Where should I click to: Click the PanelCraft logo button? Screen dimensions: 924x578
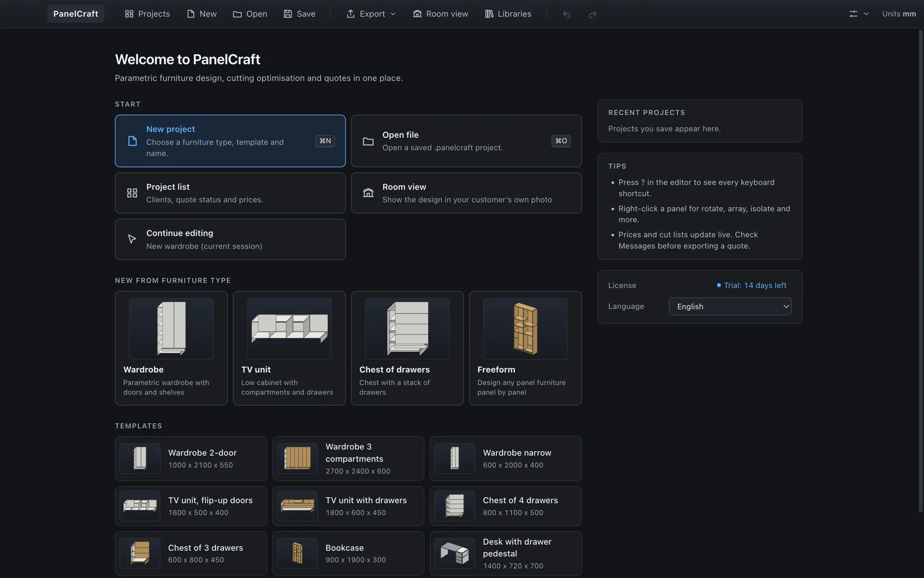tap(76, 14)
